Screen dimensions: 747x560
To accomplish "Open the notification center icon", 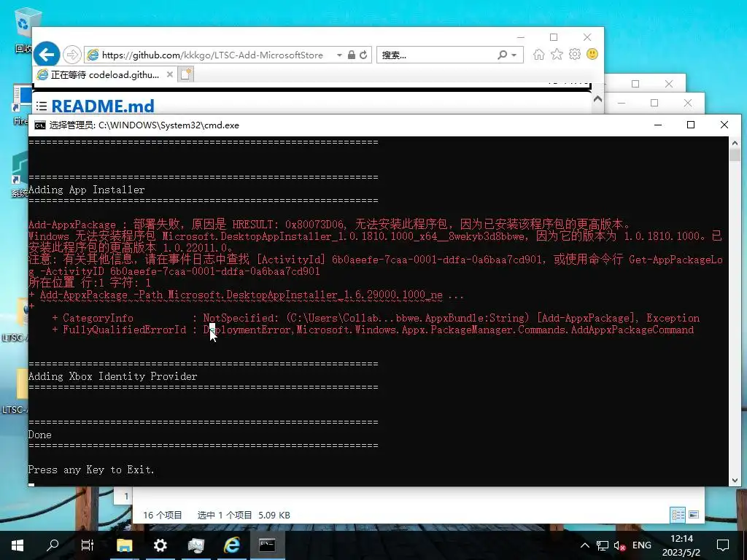I will [723, 545].
